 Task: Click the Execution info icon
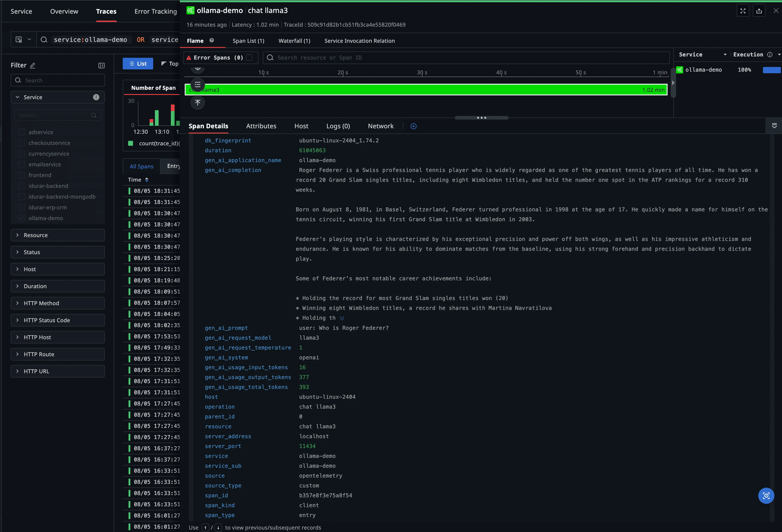point(769,54)
